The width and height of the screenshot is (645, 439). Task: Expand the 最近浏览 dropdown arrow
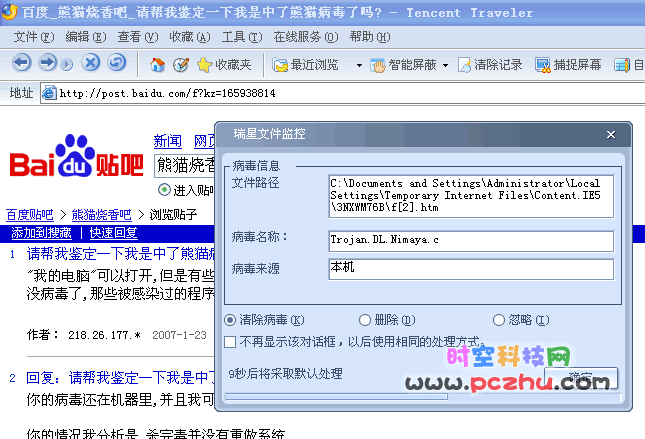(x=359, y=65)
